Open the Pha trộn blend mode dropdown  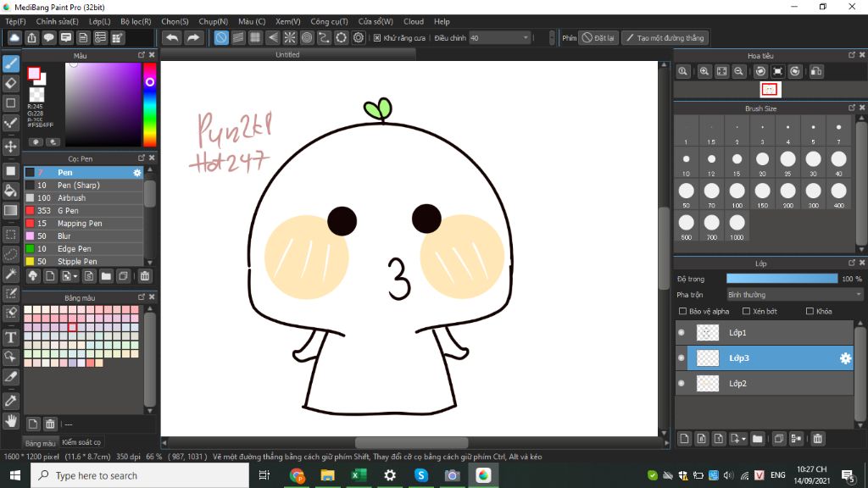pos(794,295)
